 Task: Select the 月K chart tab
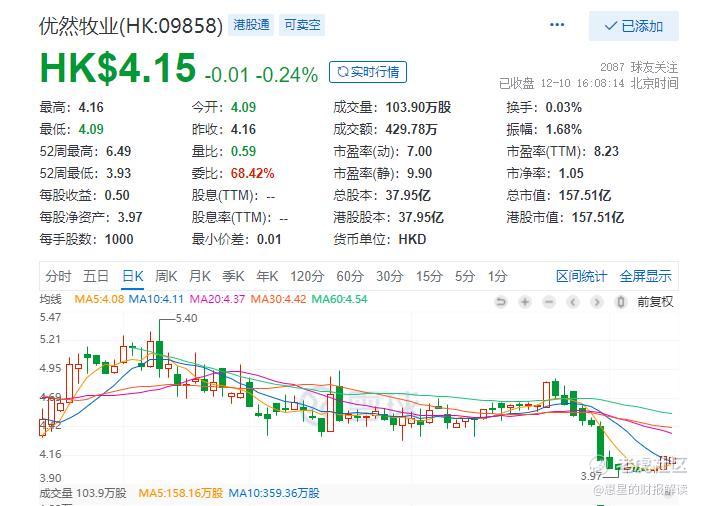coord(200,276)
